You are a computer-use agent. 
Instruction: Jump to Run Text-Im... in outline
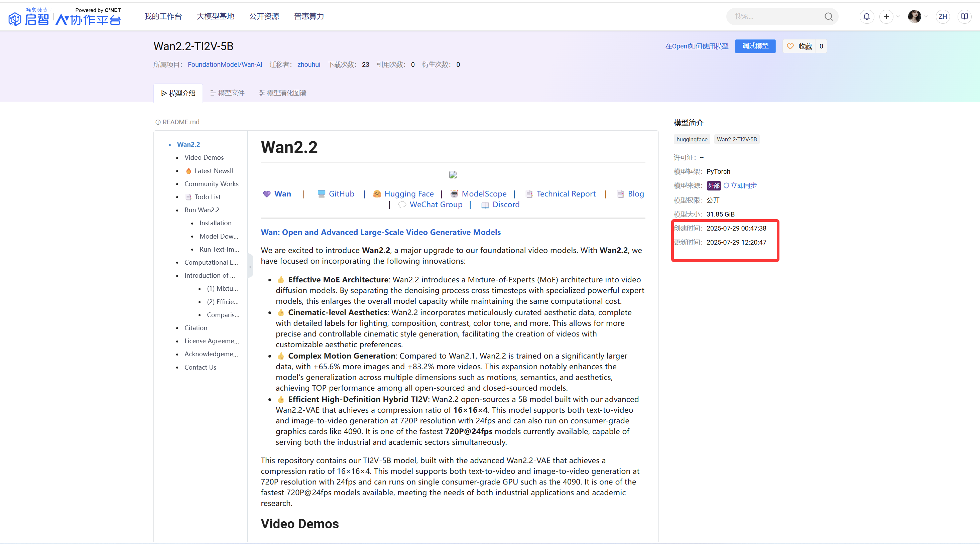(219, 249)
